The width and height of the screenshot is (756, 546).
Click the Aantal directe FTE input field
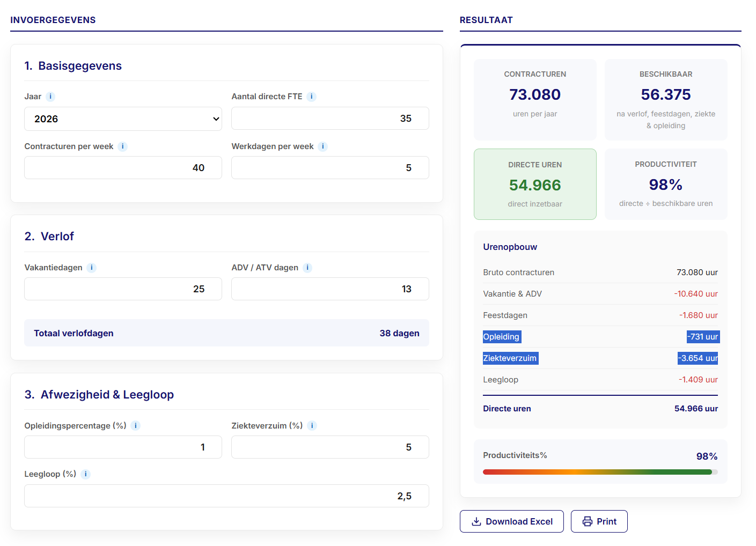click(330, 119)
